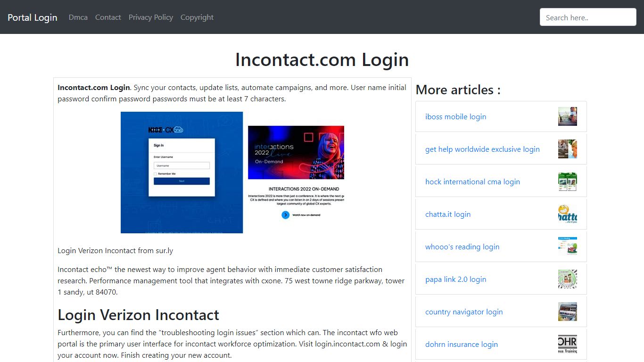Click the Login Verizon Incontact section heading
This screenshot has width=644, height=362.
(x=138, y=315)
